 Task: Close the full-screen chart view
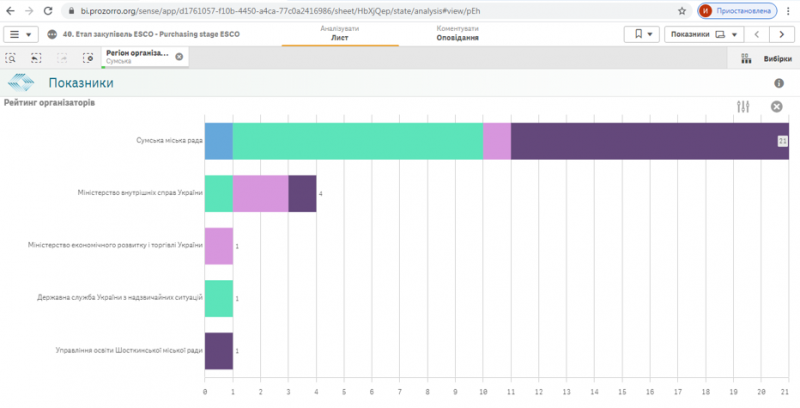[x=777, y=107]
